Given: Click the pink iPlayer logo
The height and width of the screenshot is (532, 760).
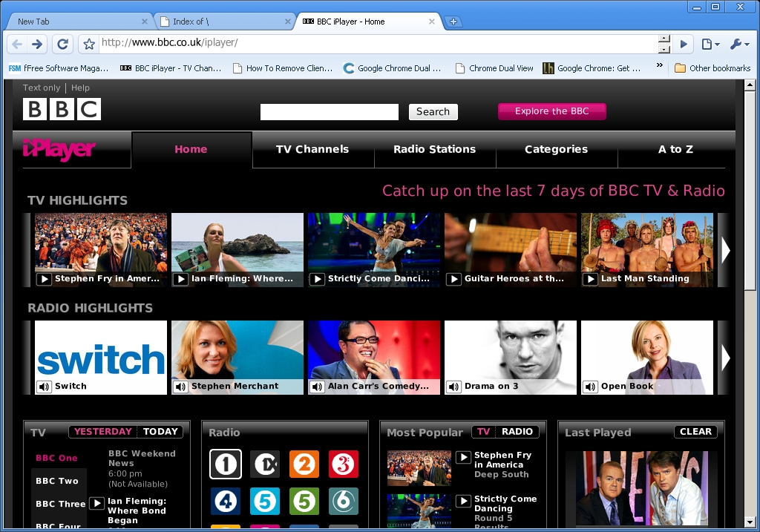Looking at the screenshot, I should (x=59, y=150).
